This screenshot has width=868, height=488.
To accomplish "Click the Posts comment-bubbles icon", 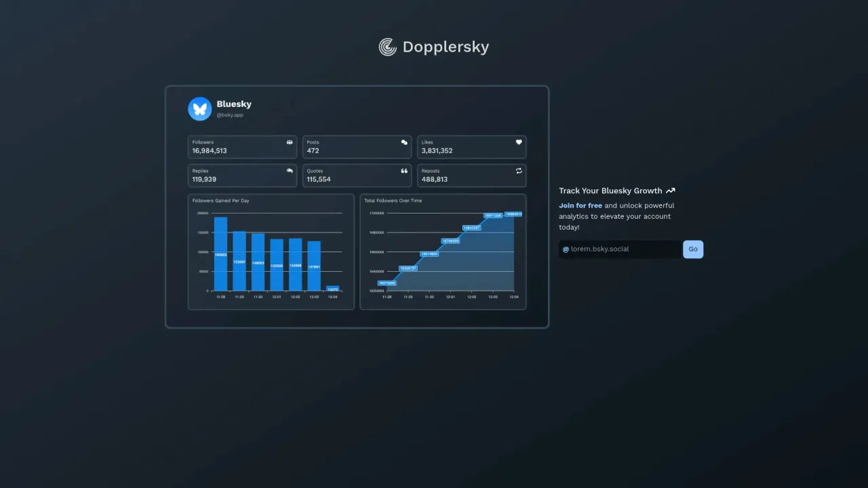I will click(x=404, y=142).
